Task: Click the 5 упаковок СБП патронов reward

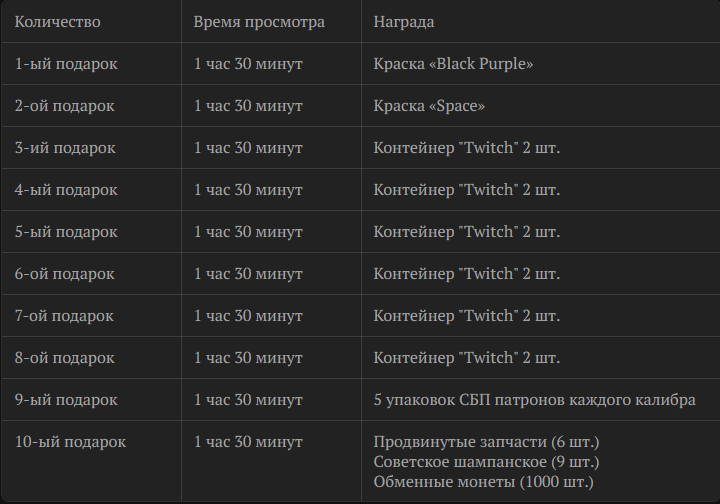Action: click(x=534, y=400)
